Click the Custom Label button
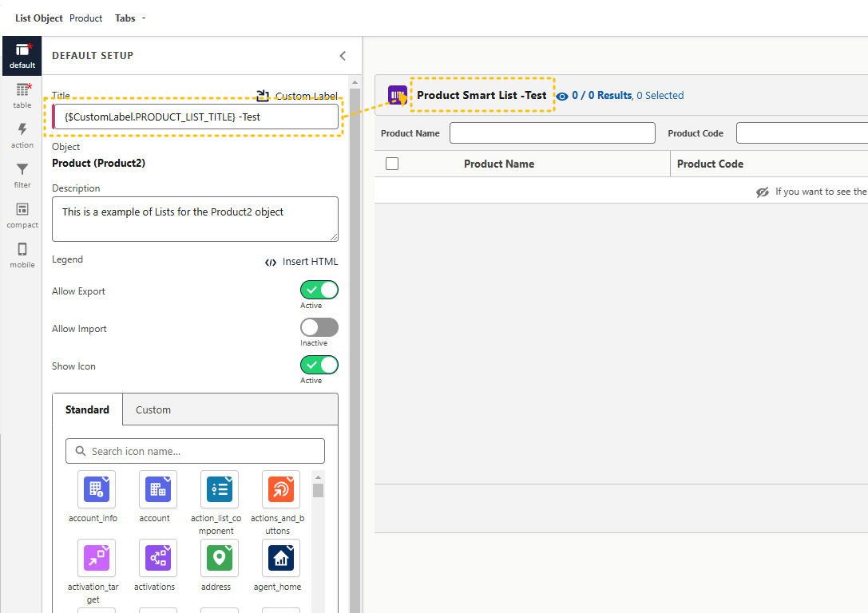This screenshot has width=868, height=613. coord(297,96)
